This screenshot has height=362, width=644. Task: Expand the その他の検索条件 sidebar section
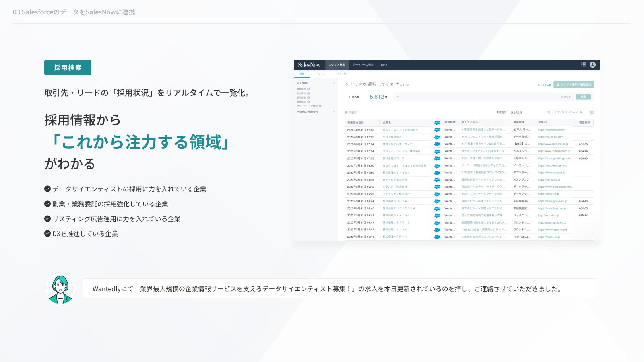(x=334, y=112)
